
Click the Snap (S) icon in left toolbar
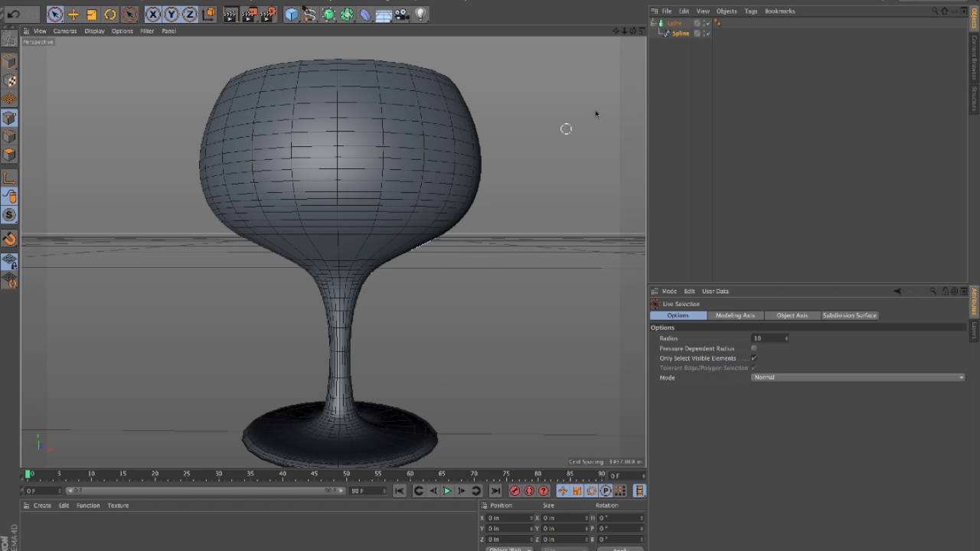tap(9, 215)
